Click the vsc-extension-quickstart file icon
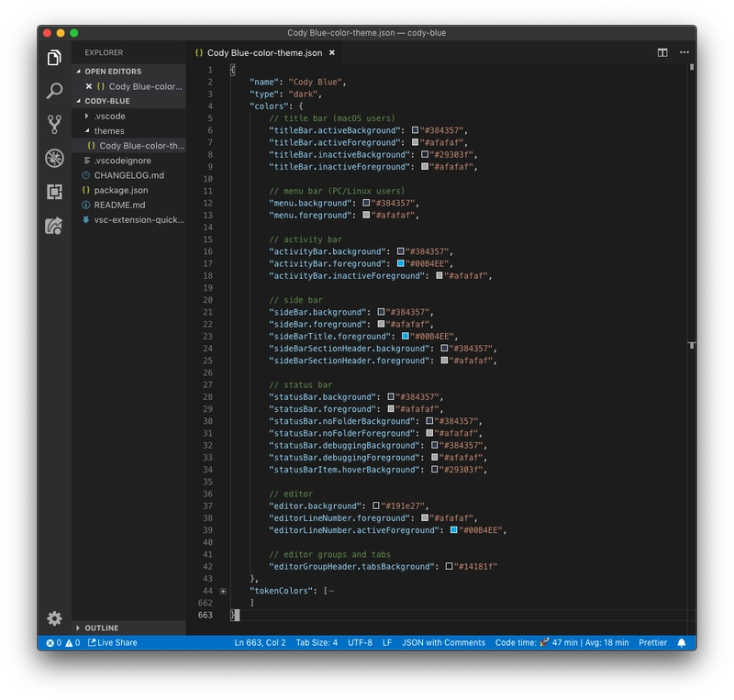This screenshot has height=700, width=734. (x=86, y=219)
